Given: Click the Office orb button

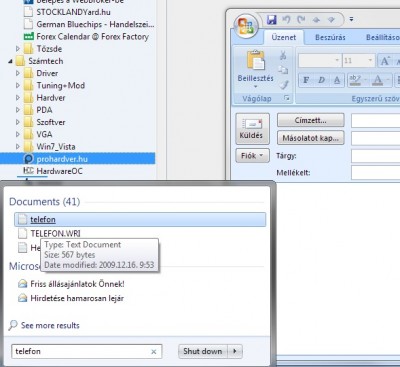Looking at the screenshot, I should coord(246,26).
